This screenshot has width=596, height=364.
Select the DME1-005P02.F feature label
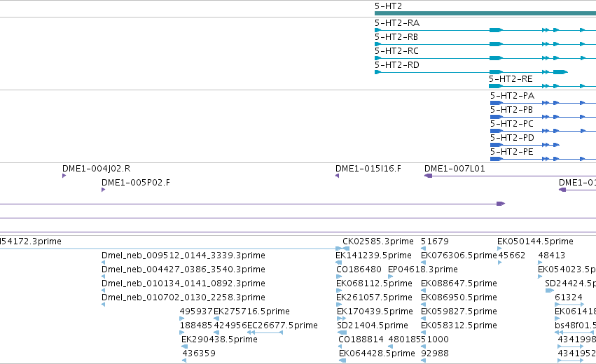coord(136,183)
